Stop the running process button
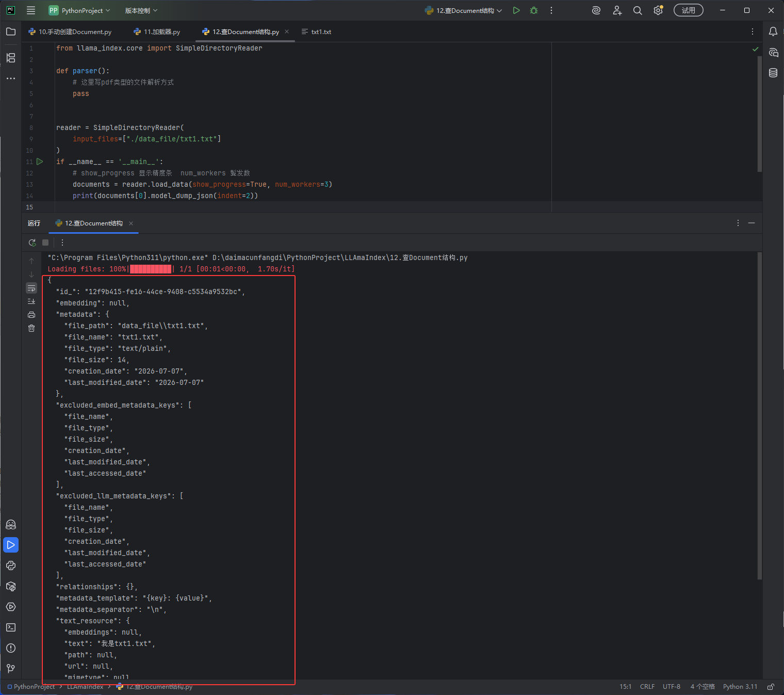 [x=45, y=243]
